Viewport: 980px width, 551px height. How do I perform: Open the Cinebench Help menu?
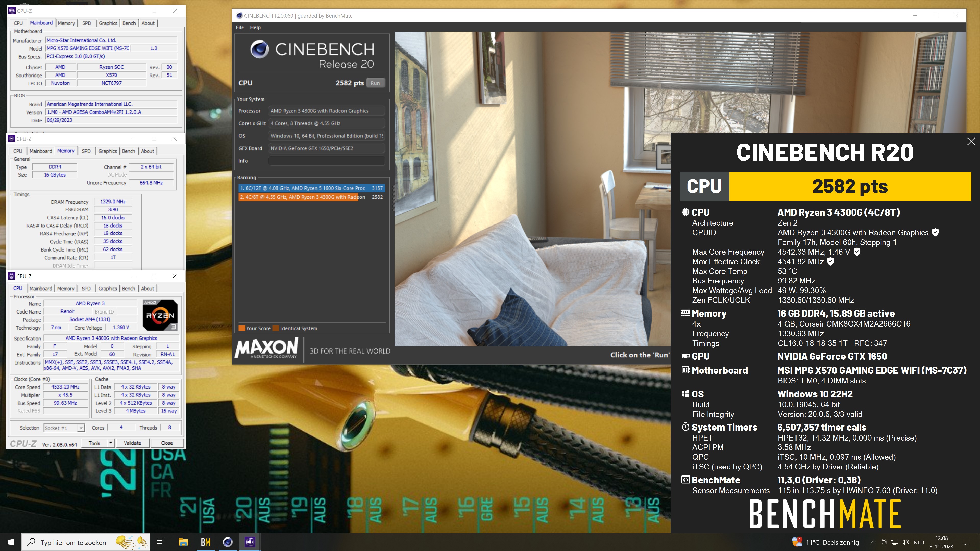pyautogui.click(x=255, y=27)
